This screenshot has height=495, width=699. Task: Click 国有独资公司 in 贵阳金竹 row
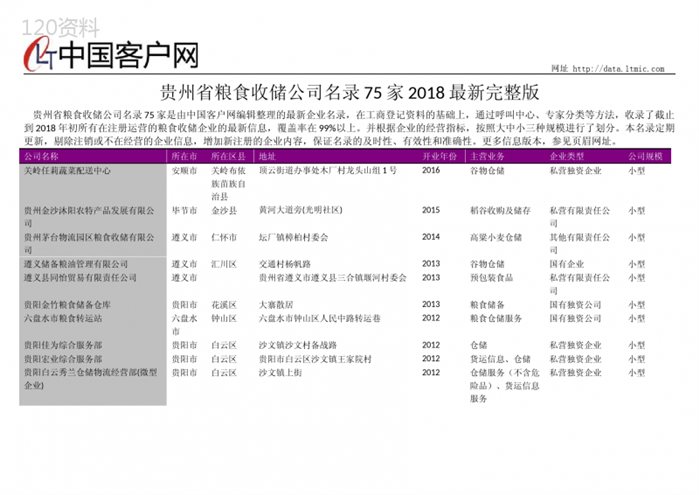coord(575,305)
